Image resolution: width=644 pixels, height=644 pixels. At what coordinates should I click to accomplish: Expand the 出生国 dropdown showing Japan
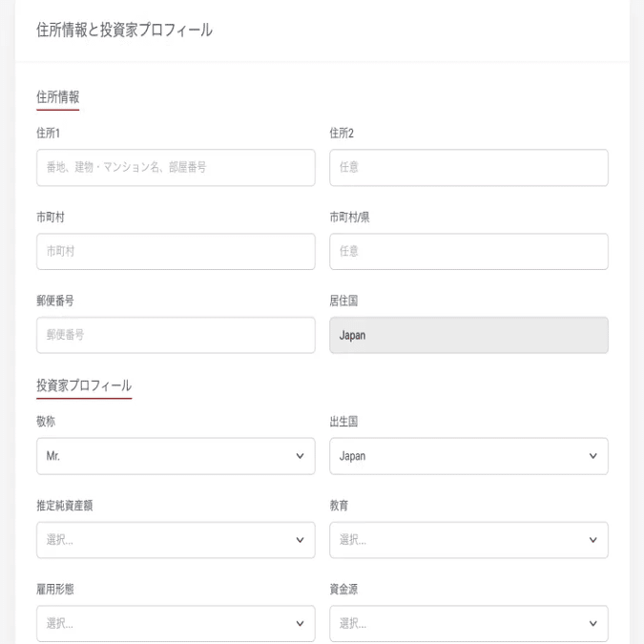click(x=458, y=456)
